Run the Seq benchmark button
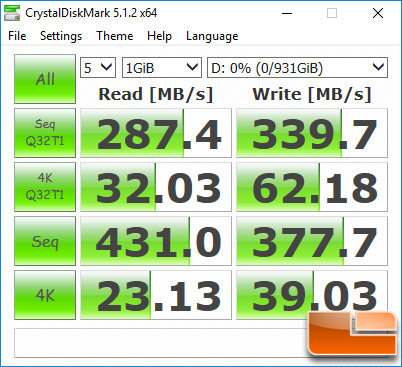 [45, 241]
